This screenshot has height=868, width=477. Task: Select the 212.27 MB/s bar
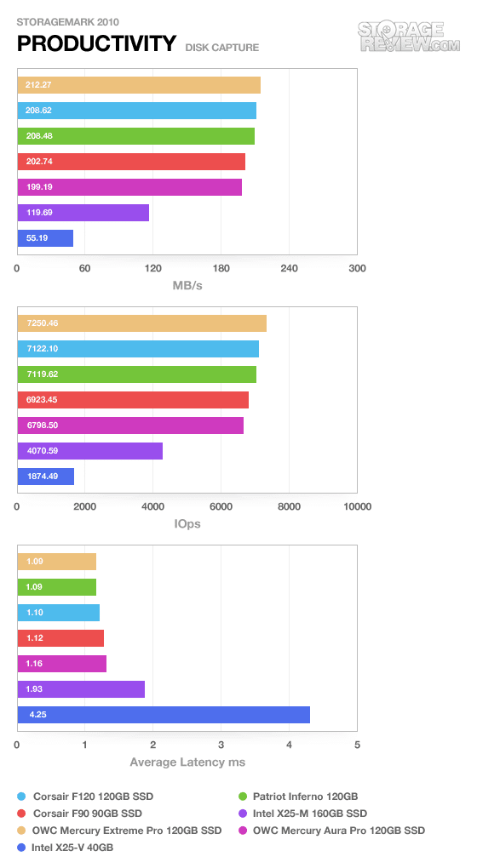pos(139,85)
